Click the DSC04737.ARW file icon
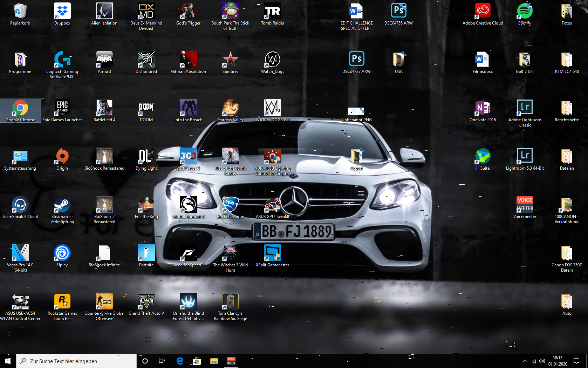 pyautogui.click(x=357, y=59)
